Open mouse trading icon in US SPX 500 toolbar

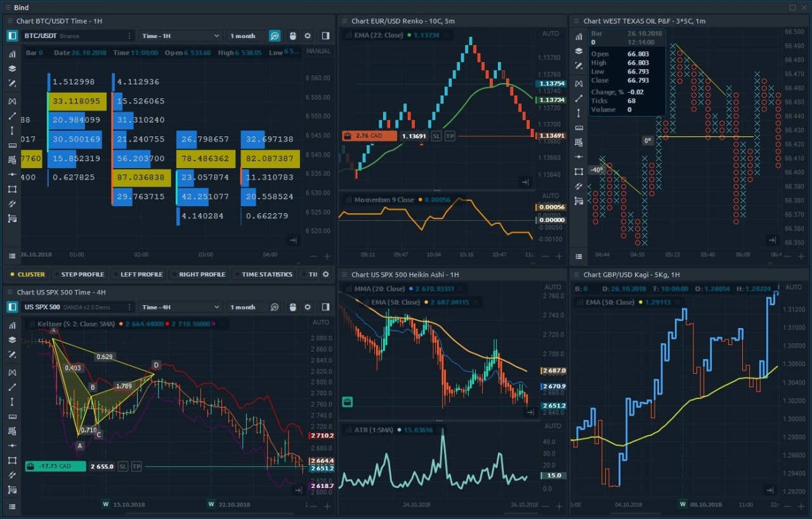click(292, 307)
